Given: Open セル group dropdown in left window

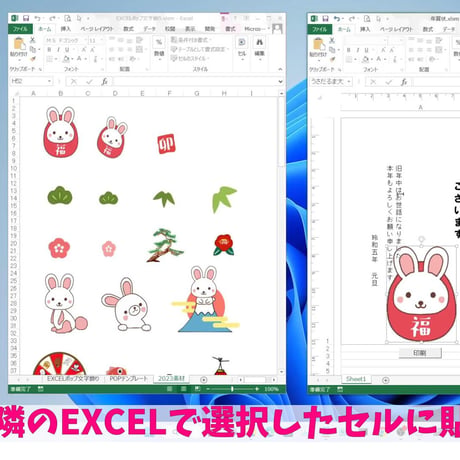Looking at the screenshot, I should click(242, 48).
